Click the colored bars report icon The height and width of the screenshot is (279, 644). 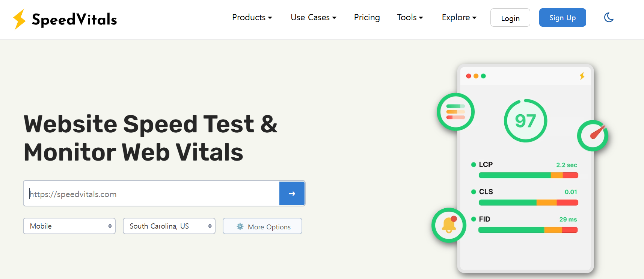455,112
